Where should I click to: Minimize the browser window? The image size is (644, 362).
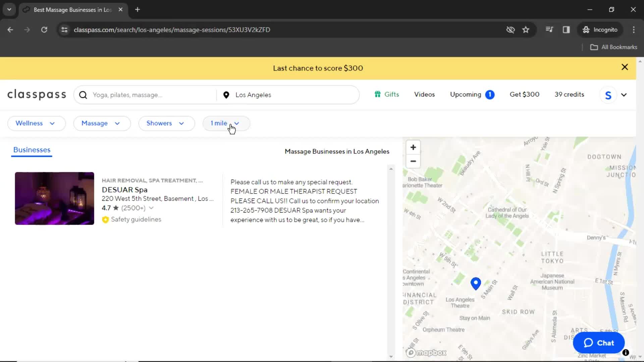[590, 10]
